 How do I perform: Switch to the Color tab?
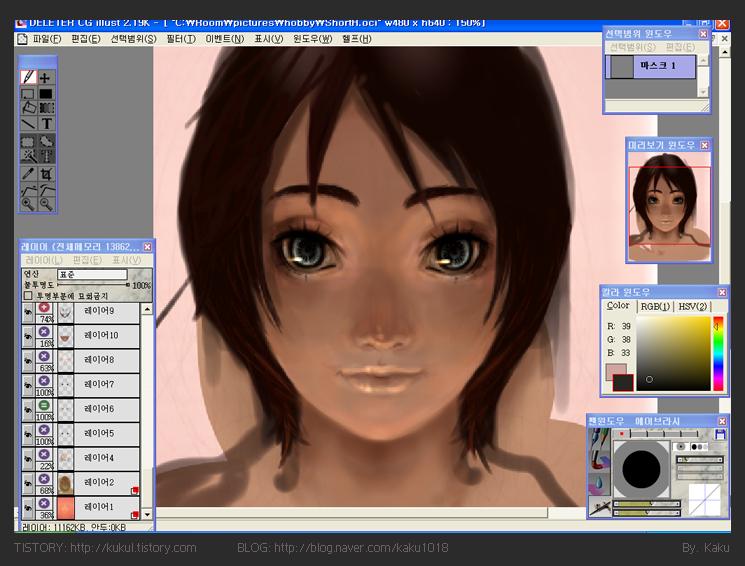pos(618,306)
